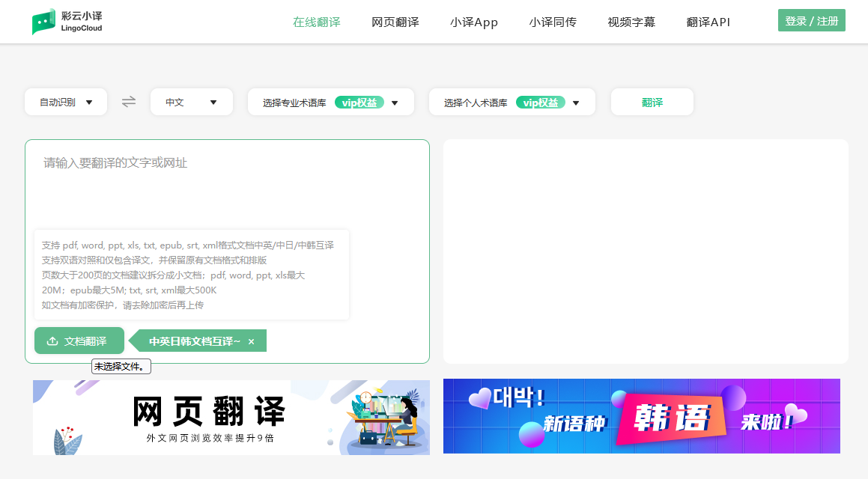Open the 小译同传 menu item
868x479 pixels.
[x=553, y=22]
